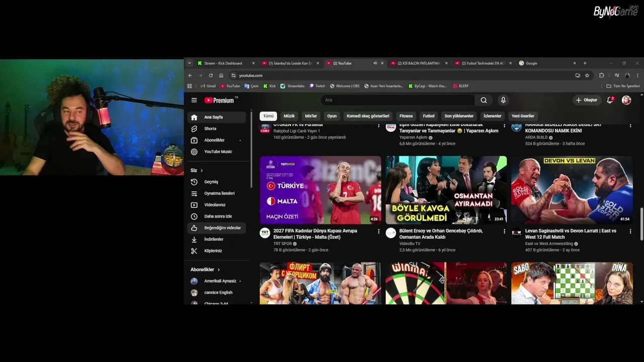644x362 pixels.
Task: Open BLERP bookmark
Action: pos(460,86)
